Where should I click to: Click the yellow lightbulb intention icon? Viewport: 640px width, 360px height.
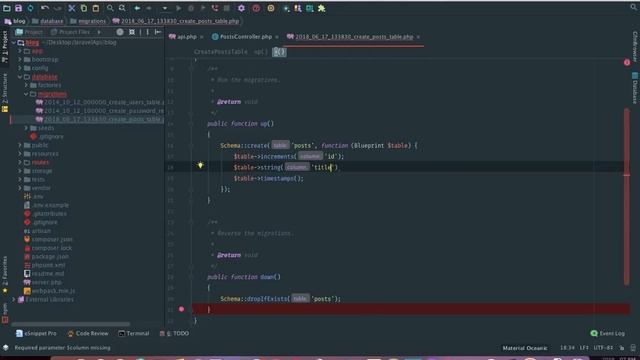click(x=200, y=165)
